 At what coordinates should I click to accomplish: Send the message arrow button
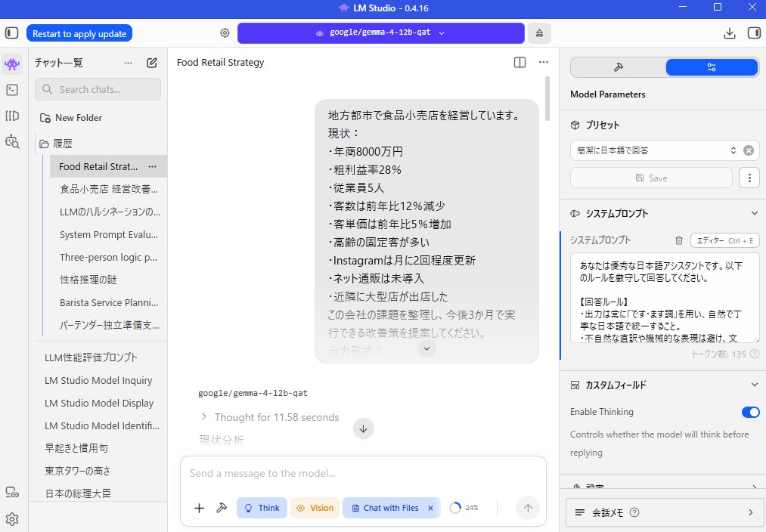click(x=528, y=508)
